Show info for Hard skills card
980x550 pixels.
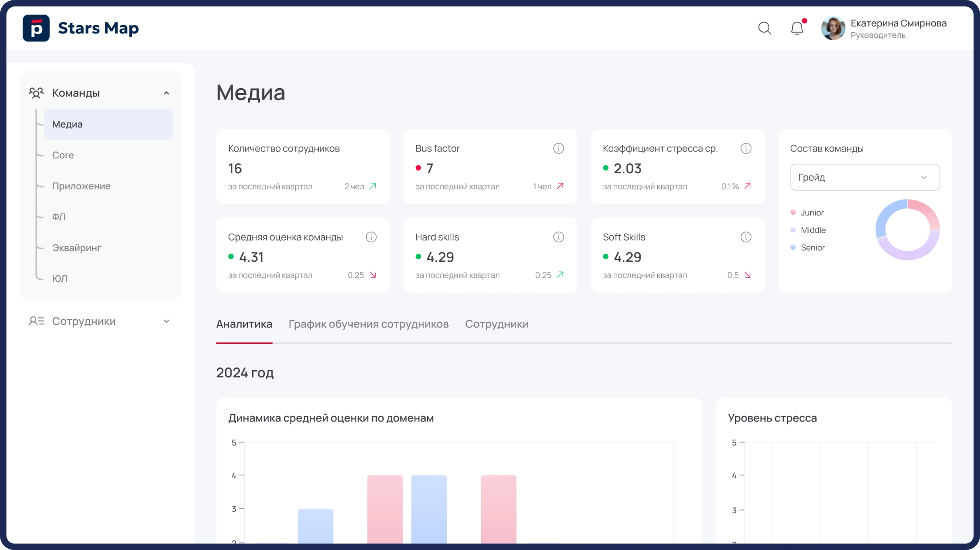[x=559, y=237]
